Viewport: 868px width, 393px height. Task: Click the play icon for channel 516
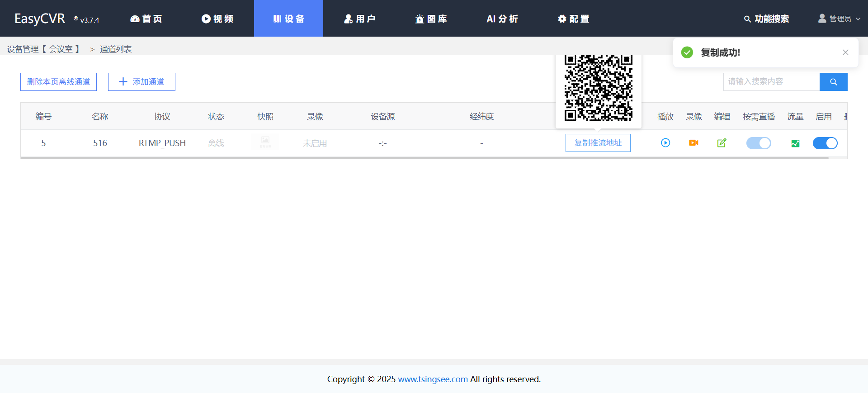(665, 143)
